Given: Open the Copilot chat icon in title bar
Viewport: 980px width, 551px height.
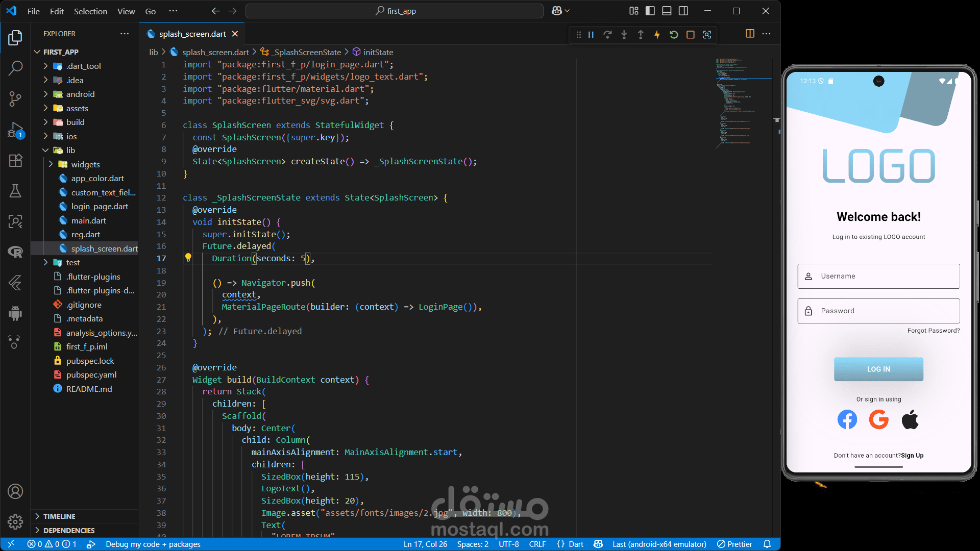Looking at the screenshot, I should [x=557, y=11].
